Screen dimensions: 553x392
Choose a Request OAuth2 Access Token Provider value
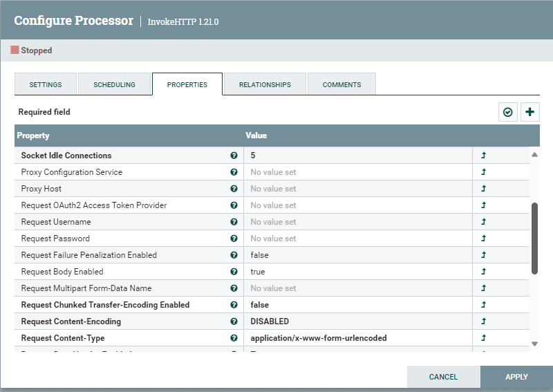click(x=357, y=205)
